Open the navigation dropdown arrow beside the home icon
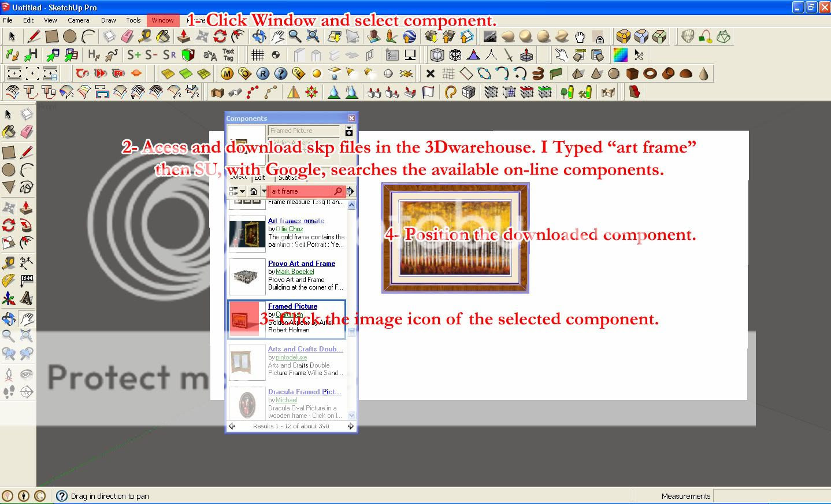The image size is (831, 504). coord(264,191)
